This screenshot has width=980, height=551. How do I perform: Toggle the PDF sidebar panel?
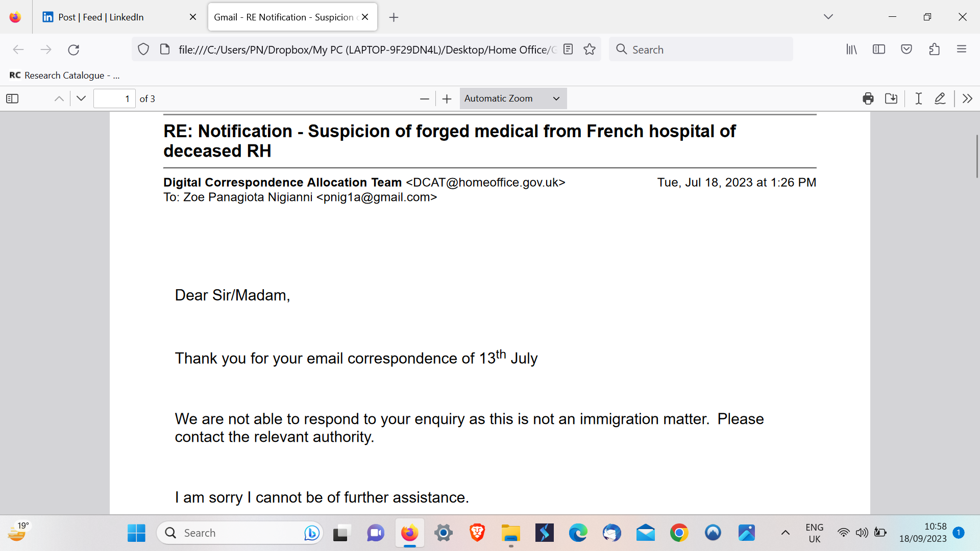point(12,98)
